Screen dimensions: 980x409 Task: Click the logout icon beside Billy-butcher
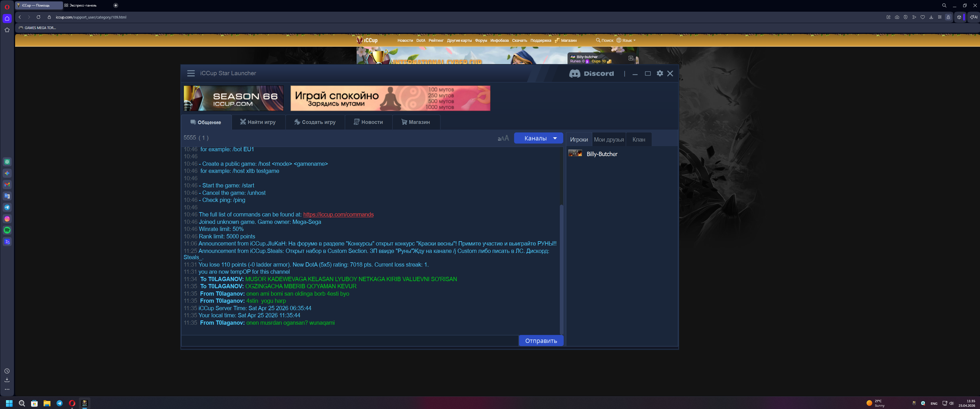630,58
